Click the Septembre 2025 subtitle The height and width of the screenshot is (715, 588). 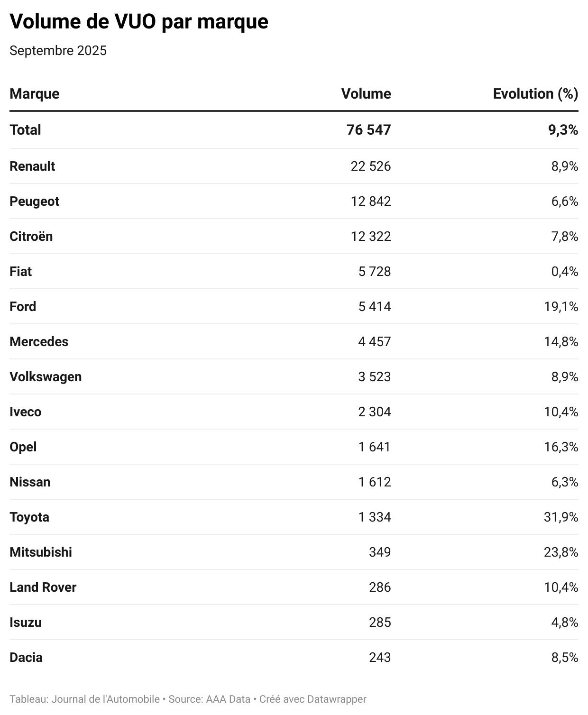click(x=58, y=51)
